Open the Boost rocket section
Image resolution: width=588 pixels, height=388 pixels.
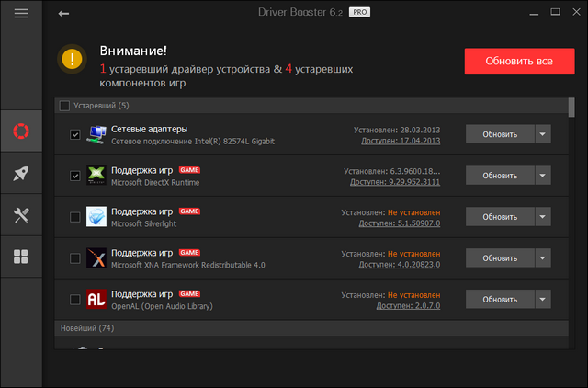point(21,173)
